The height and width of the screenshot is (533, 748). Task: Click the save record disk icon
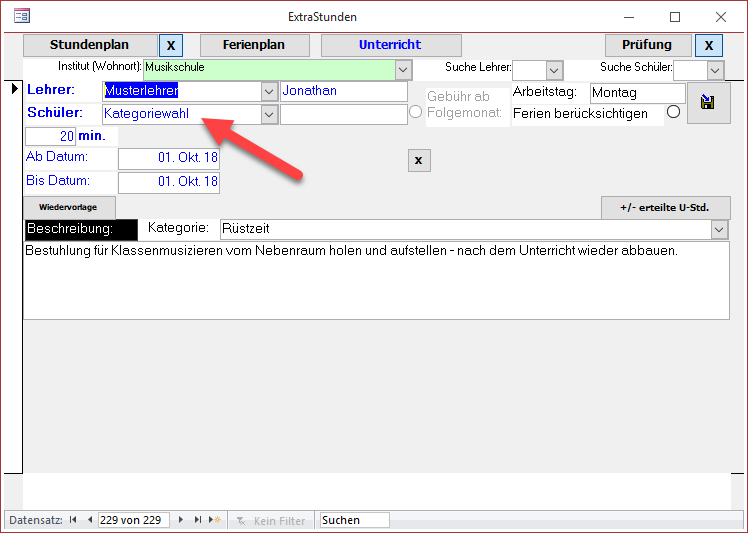708,103
